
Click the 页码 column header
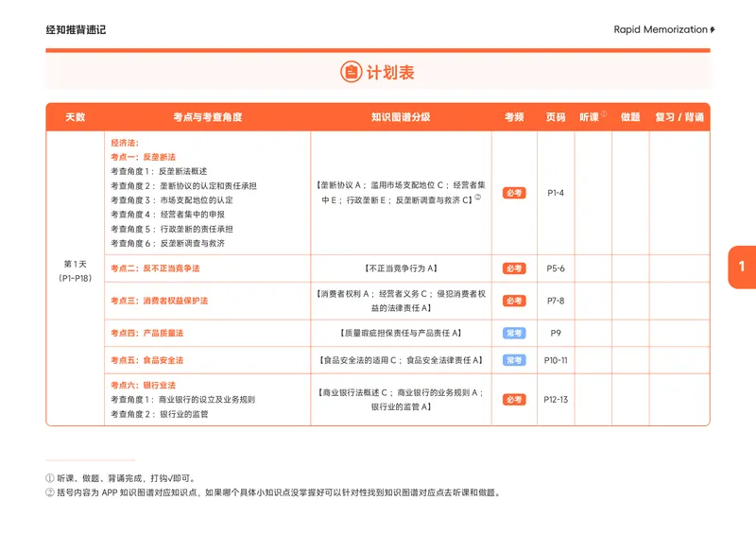point(556,117)
